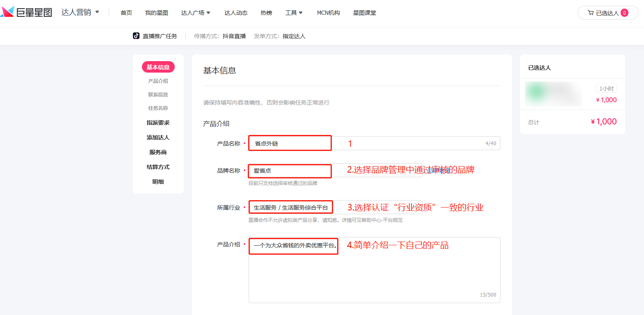Viewport: 644px width, 315px height.
Task: Click the 4/40 character counter
Action: point(491,144)
